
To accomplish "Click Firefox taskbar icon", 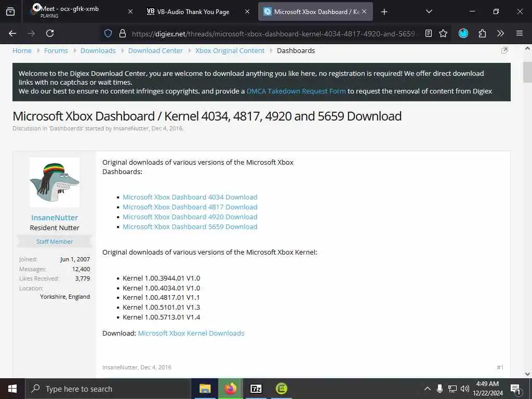I will pos(230,389).
